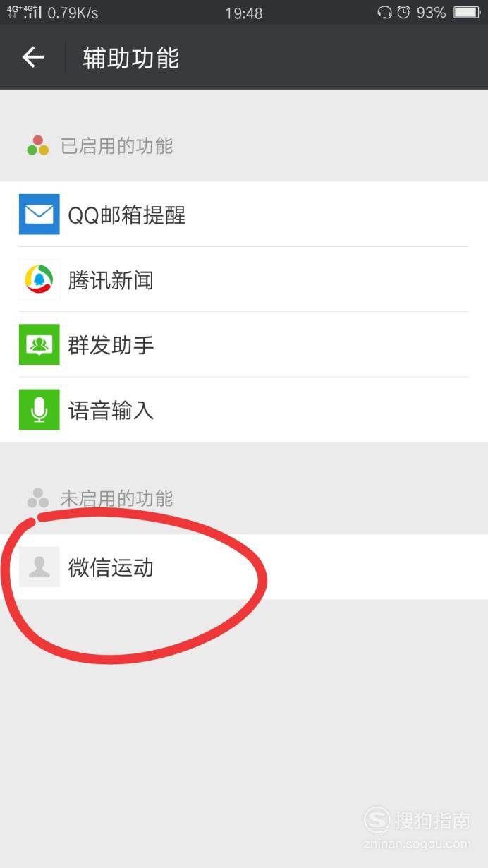Image resolution: width=488 pixels, height=868 pixels.
Task: Tap the 辅助功能 page title
Action: [131, 57]
